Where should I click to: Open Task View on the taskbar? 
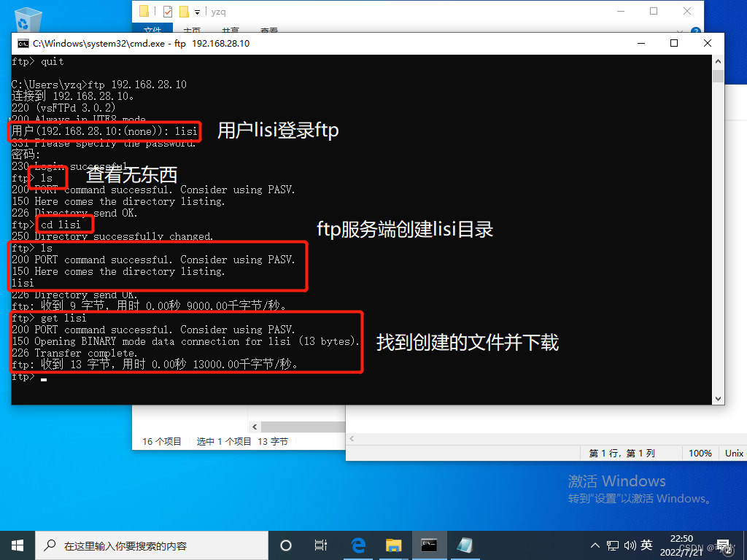pyautogui.click(x=321, y=545)
